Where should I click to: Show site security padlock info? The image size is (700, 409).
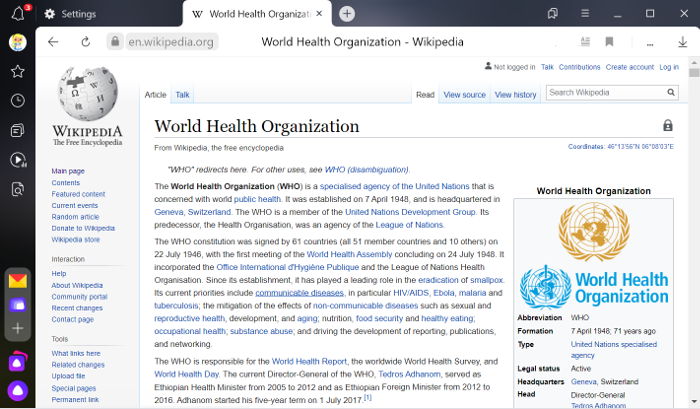pyautogui.click(x=115, y=42)
